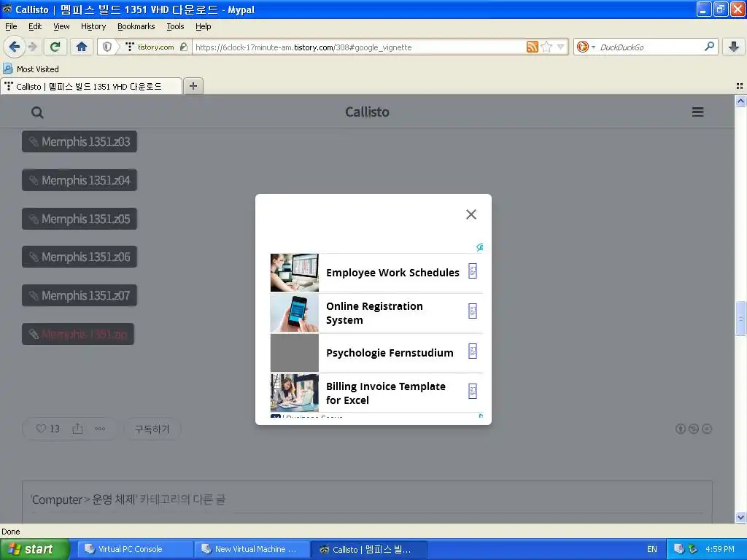Switch to New Virtual Machine taskbar item

tap(251, 549)
